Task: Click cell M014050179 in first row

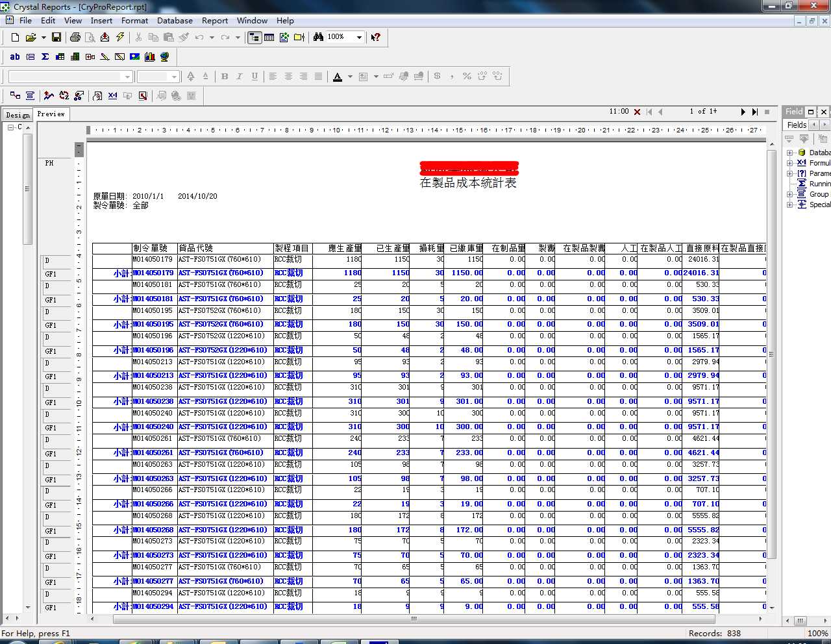Action: click(153, 259)
